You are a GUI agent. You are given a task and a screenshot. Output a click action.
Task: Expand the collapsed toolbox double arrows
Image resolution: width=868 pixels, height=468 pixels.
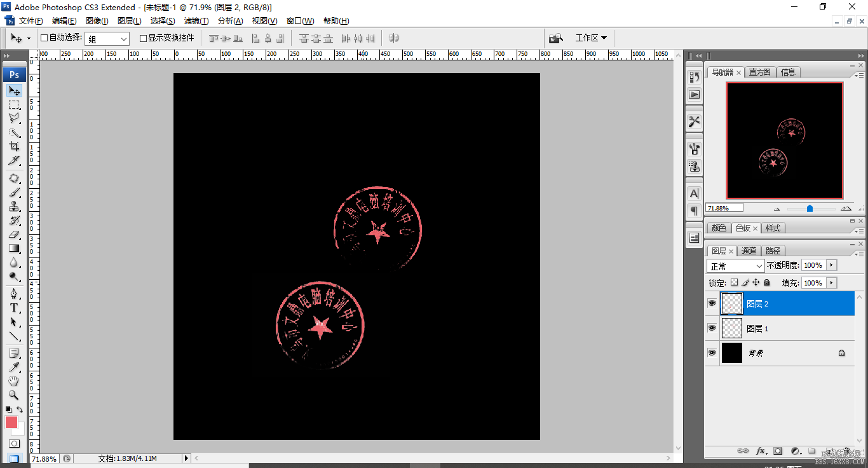(x=7, y=56)
